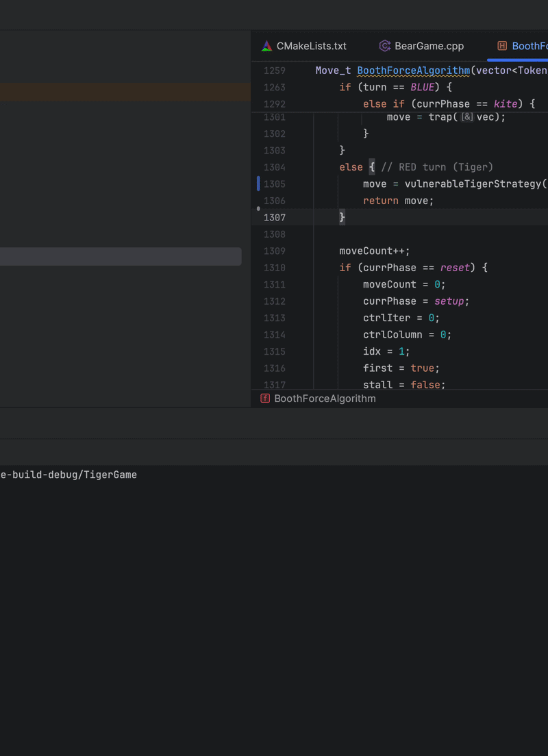Click the header file H icon
Viewport: 548px width, 756px height.
(x=502, y=46)
